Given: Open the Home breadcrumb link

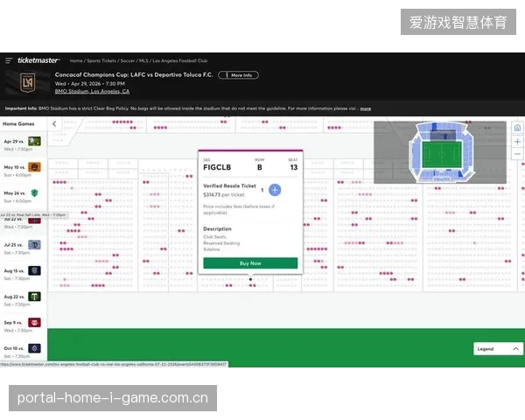Looking at the screenshot, I should pyautogui.click(x=76, y=61).
